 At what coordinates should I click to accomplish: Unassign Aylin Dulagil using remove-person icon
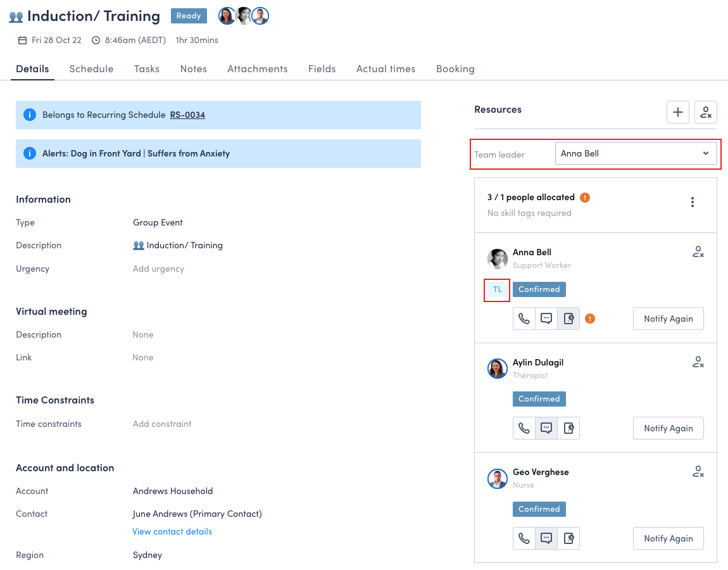click(x=698, y=362)
